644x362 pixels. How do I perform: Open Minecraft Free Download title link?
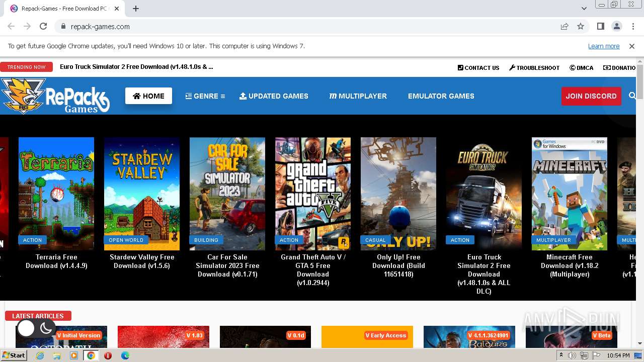[570, 265]
